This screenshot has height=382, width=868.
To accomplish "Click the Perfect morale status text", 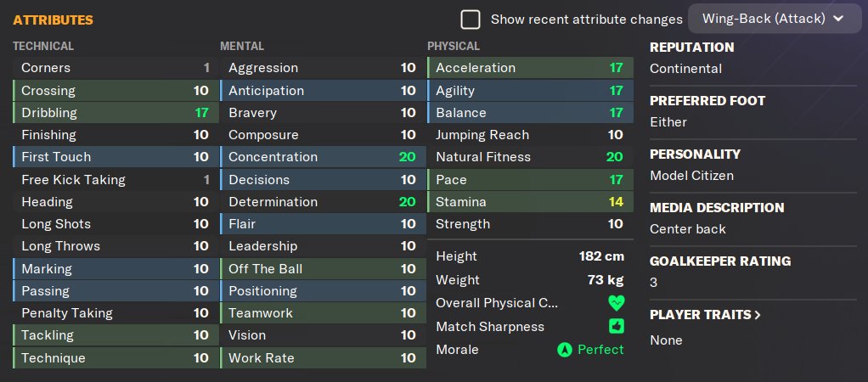I will coord(600,350).
